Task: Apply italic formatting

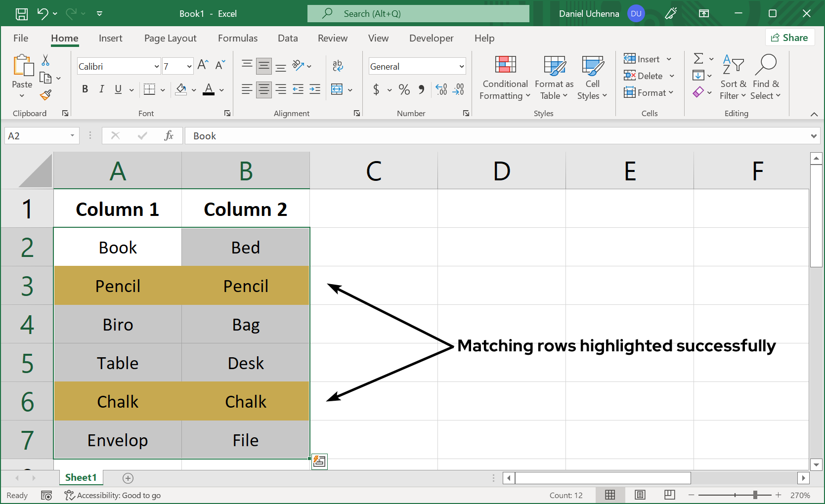Action: click(x=101, y=89)
